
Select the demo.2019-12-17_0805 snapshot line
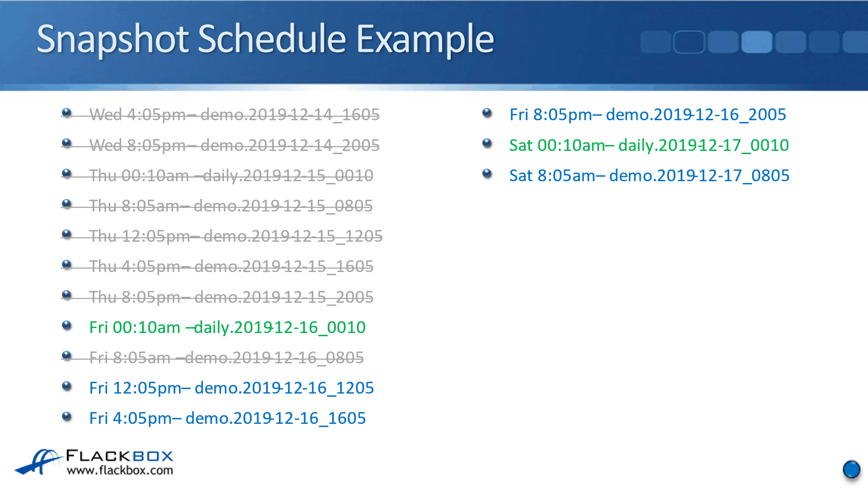[649, 176]
